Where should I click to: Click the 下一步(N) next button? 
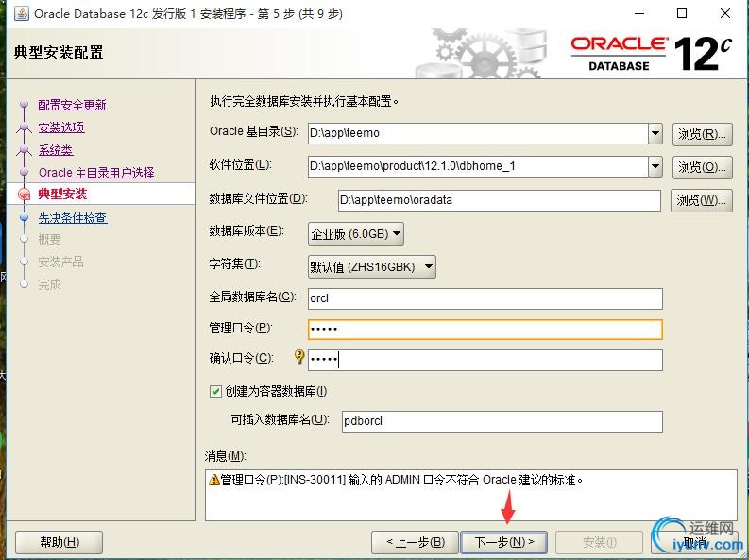(504, 542)
